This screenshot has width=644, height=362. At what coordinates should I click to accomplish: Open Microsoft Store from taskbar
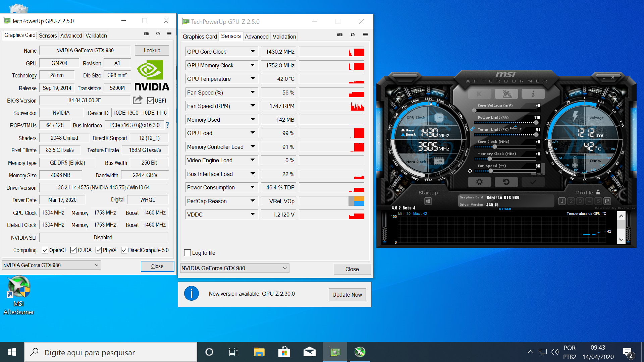pos(284,352)
